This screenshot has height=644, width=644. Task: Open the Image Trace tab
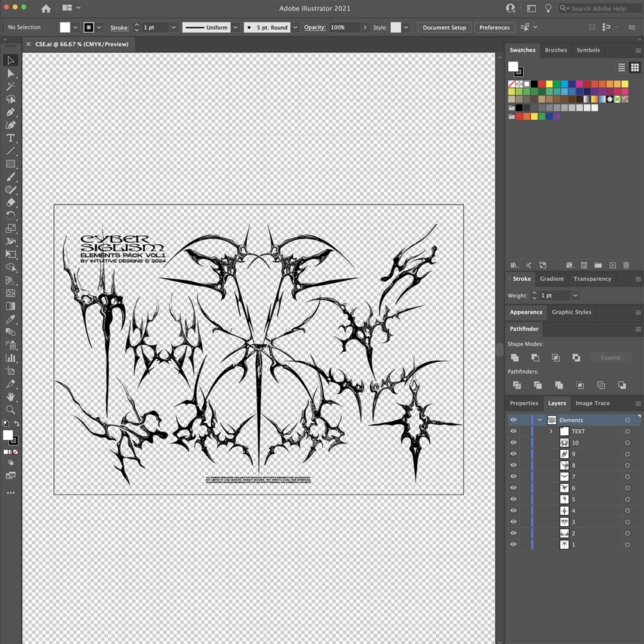click(592, 403)
